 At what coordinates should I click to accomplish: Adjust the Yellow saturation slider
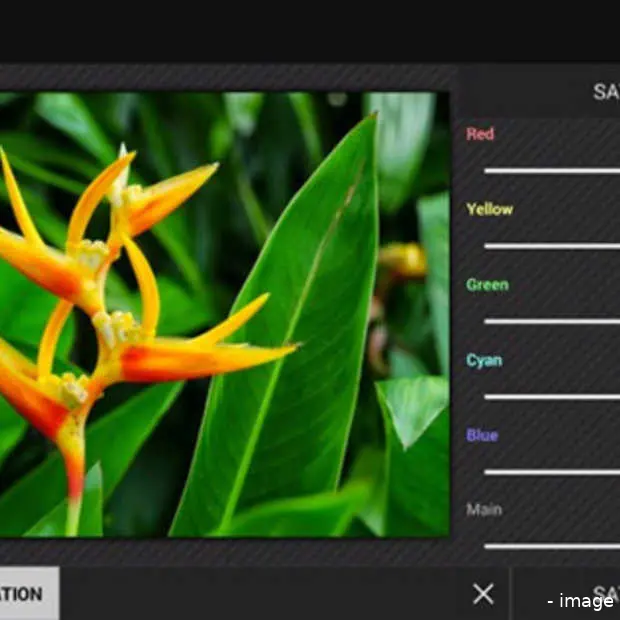pos(552,246)
